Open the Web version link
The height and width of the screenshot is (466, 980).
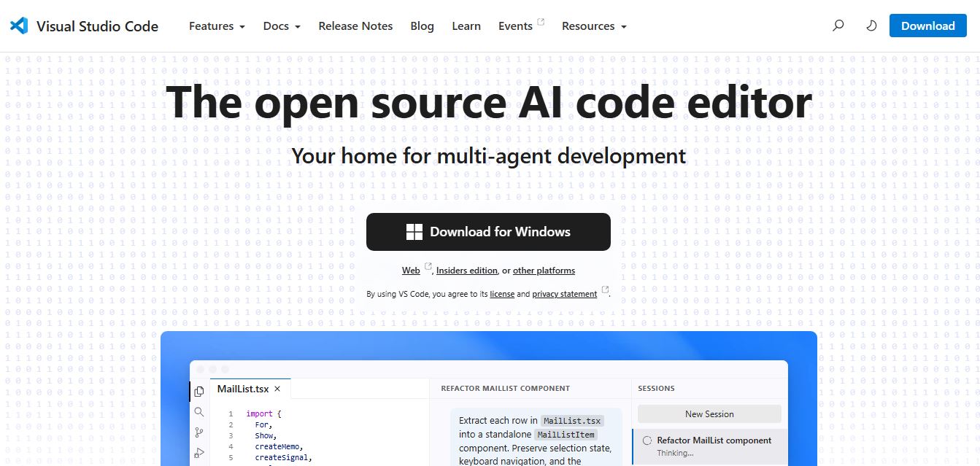click(x=411, y=271)
